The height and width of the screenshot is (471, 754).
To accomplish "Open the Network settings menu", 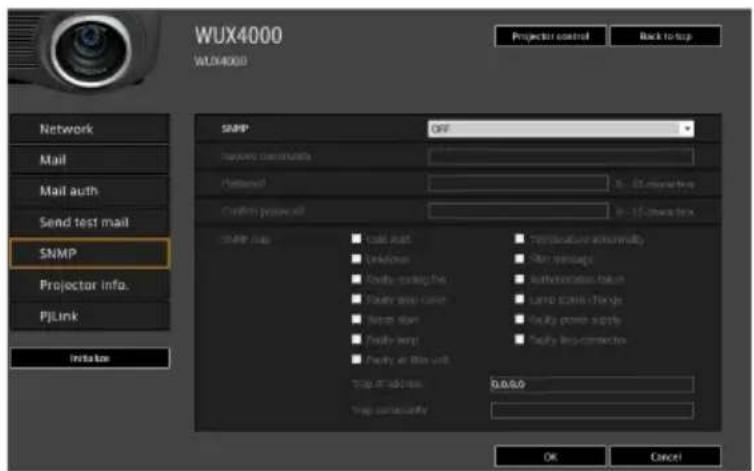I will pyautogui.click(x=89, y=129).
